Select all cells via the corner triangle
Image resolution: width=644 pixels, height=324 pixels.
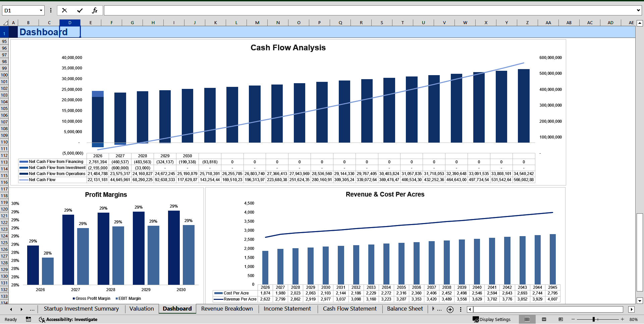coord(5,22)
